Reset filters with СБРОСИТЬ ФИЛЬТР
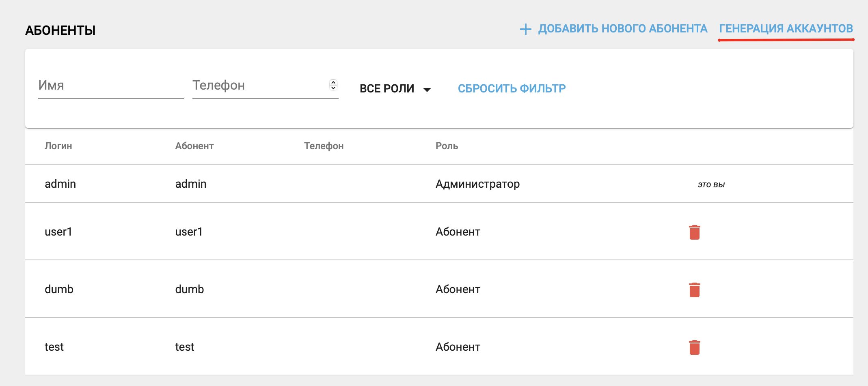This screenshot has width=868, height=386. 512,88
